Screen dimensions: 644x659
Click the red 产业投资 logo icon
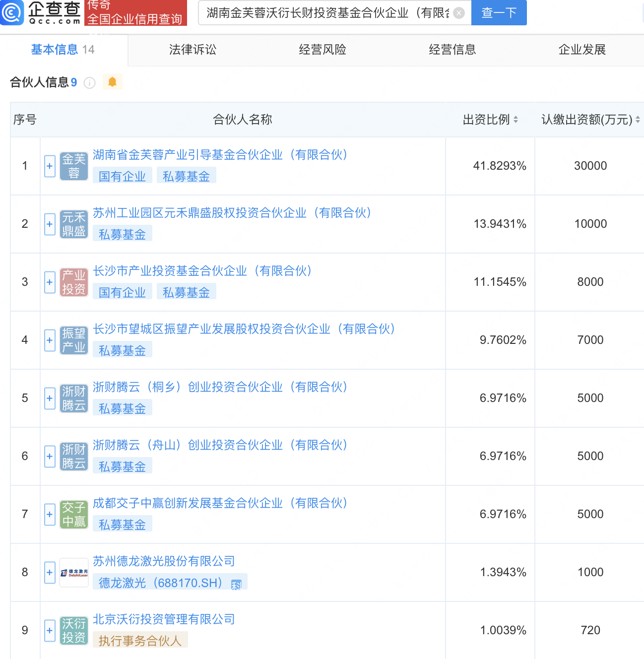[x=74, y=282]
